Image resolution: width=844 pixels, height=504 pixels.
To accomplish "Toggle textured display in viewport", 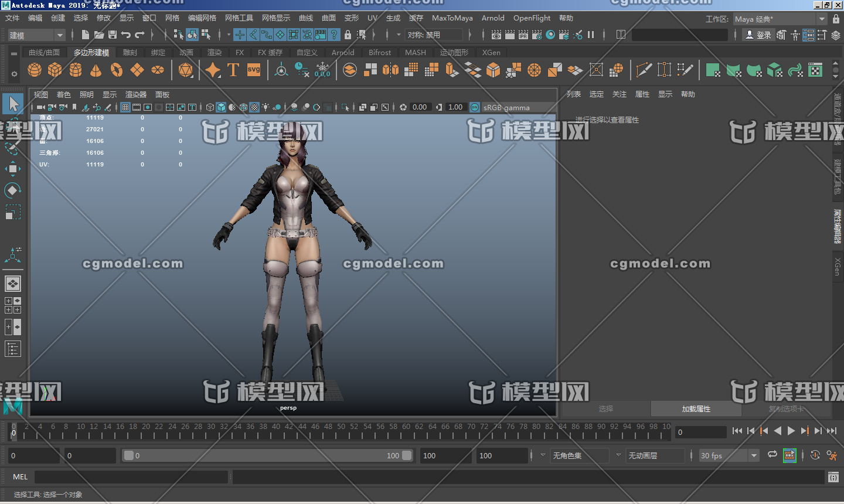I will (x=254, y=107).
